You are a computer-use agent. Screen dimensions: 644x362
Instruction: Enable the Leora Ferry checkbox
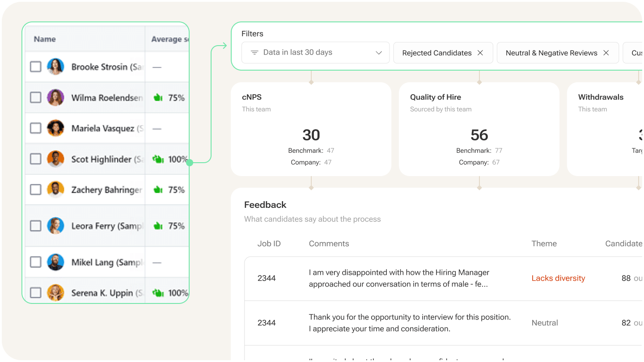[36, 226]
